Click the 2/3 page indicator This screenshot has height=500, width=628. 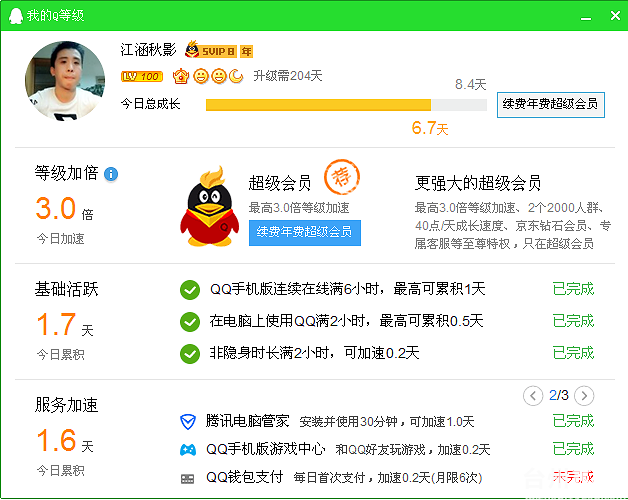pyautogui.click(x=558, y=395)
